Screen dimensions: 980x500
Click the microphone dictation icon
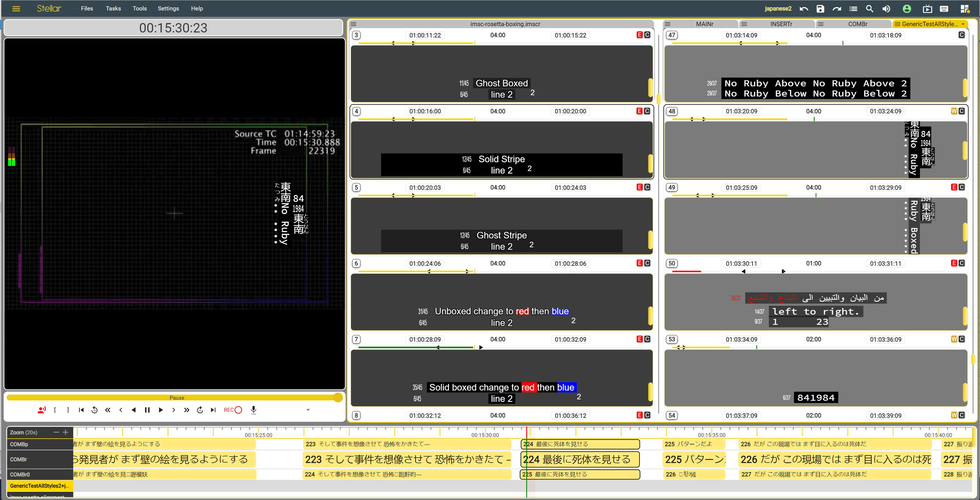[253, 410]
